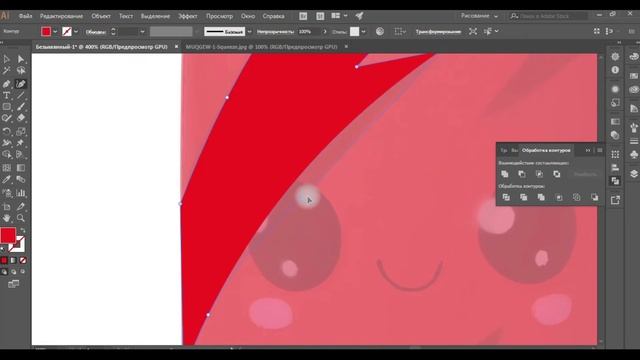Click Trim in Pathfinder panel

pyautogui.click(x=524, y=198)
